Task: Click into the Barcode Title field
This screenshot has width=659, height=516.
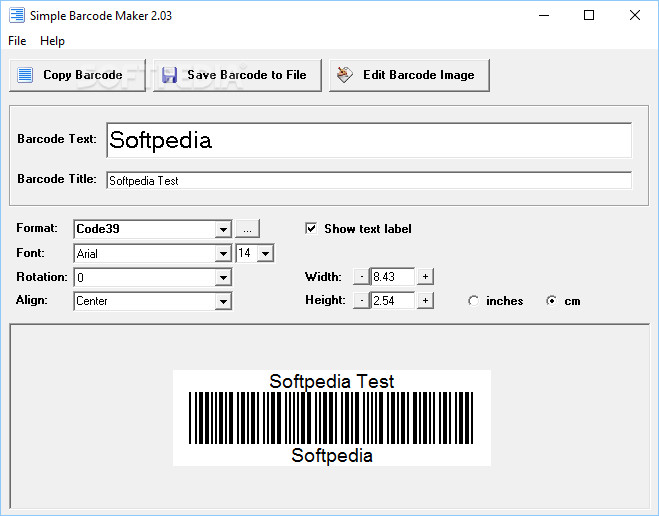Action: pyautogui.click(x=369, y=180)
